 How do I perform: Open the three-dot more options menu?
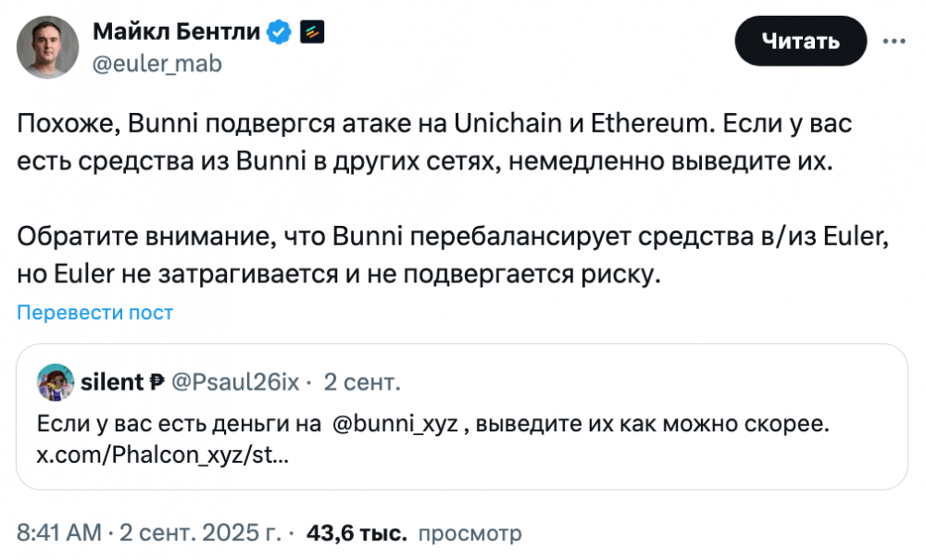894,41
